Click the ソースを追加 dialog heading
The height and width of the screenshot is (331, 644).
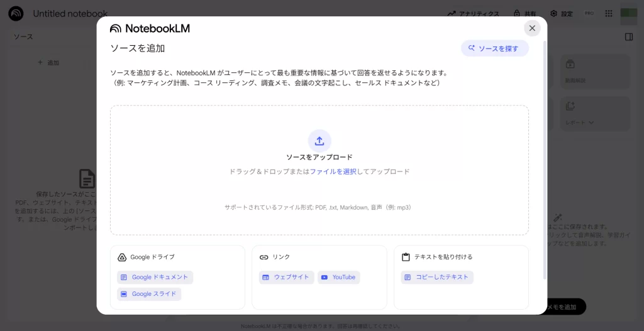click(x=138, y=48)
